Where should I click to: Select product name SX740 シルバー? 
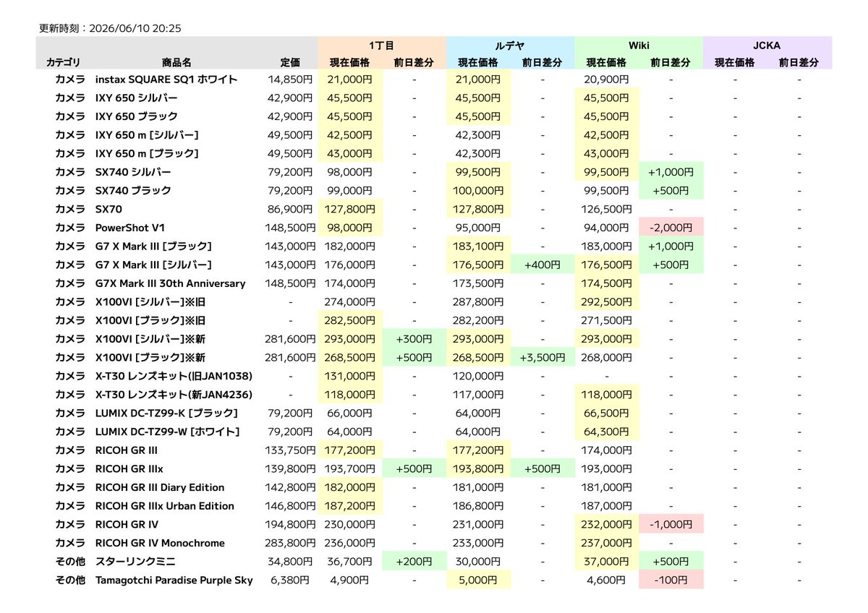pyautogui.click(x=133, y=172)
